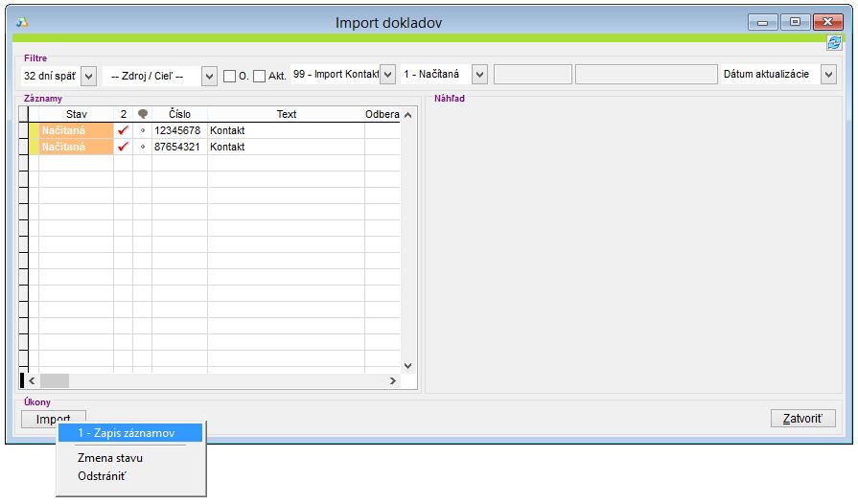Choose 'Zmena stavu' from popup menu
858x504 pixels.
click(x=110, y=458)
